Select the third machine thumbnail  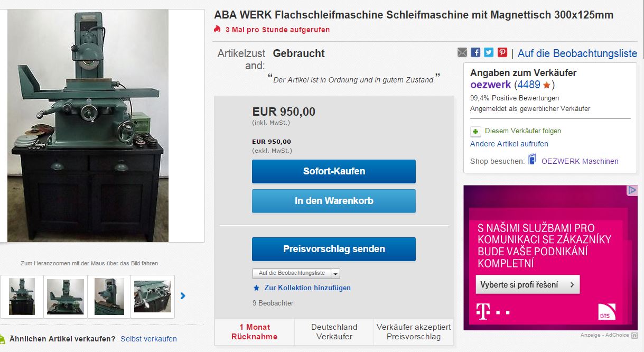pos(109,297)
